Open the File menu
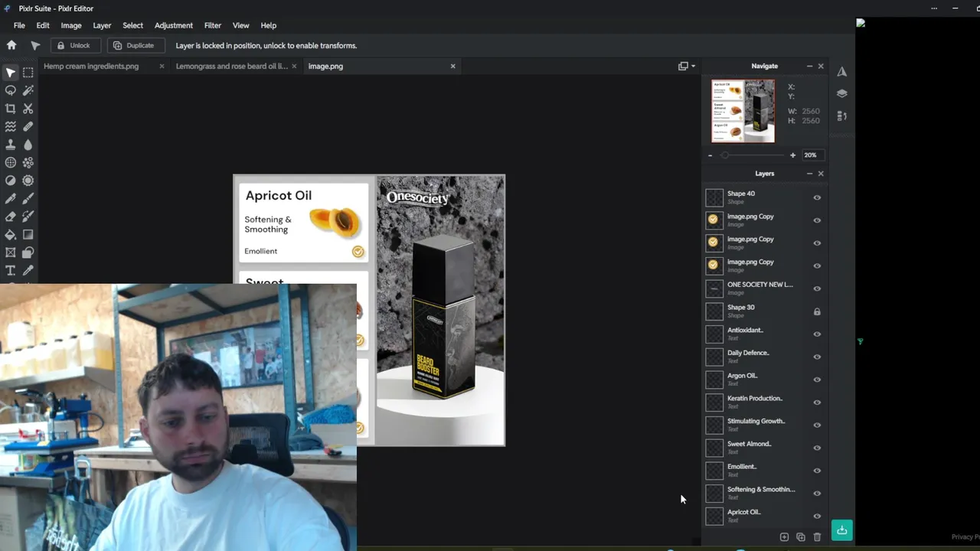 click(x=19, y=25)
